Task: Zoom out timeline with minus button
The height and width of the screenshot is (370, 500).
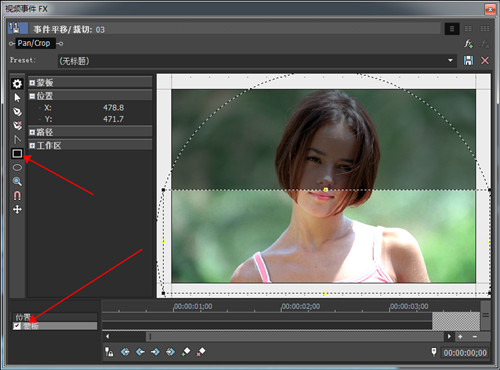Action: click(475, 337)
